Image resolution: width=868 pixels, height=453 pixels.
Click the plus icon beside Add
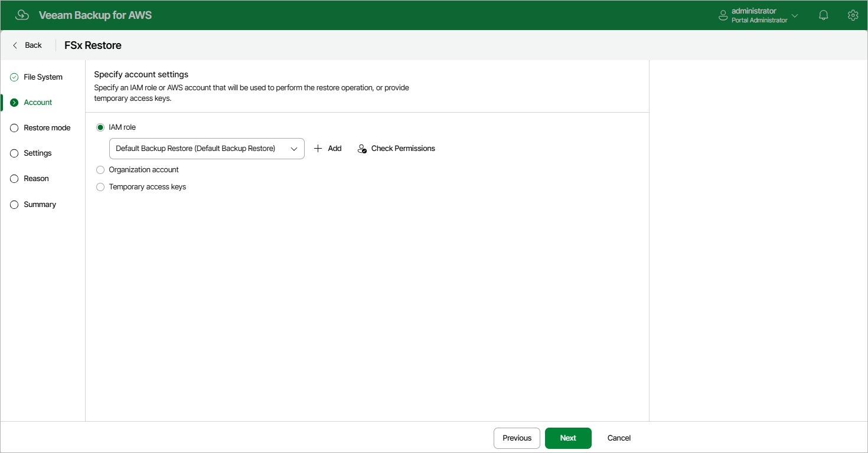pyautogui.click(x=318, y=149)
